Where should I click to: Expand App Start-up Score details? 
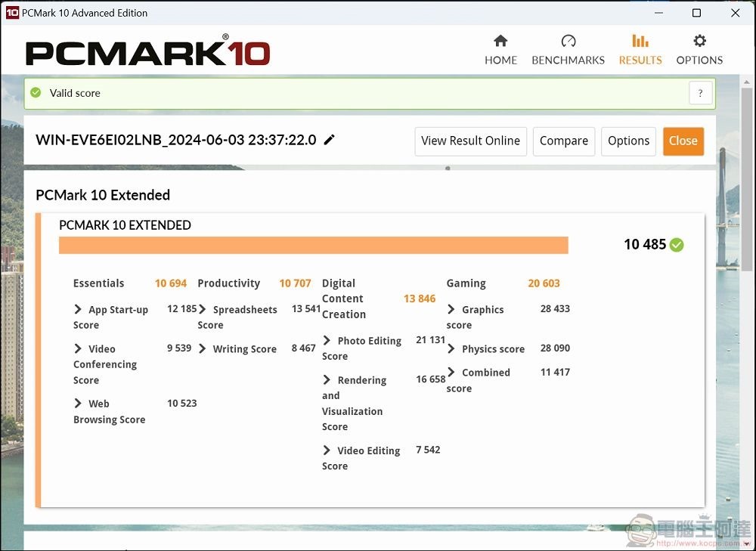coord(78,309)
